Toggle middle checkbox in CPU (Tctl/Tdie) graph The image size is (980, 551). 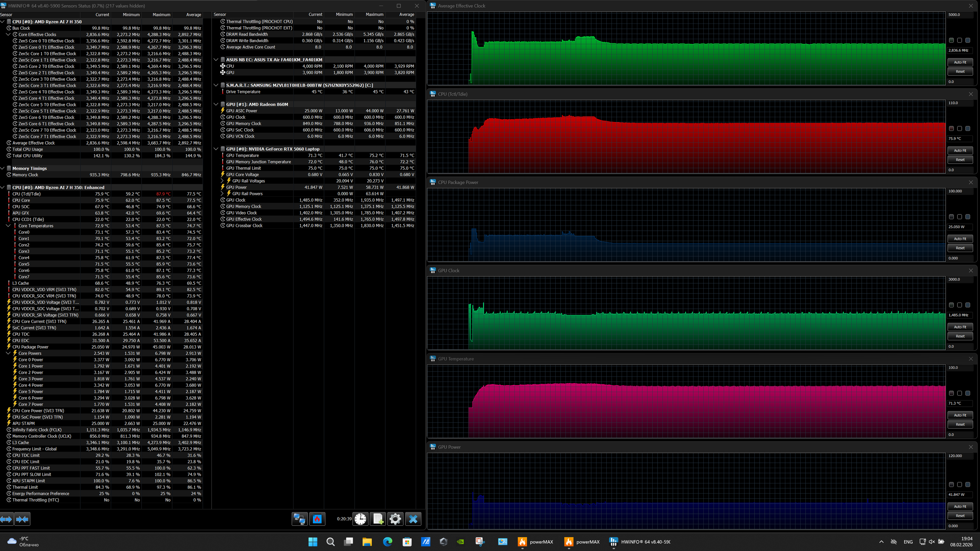(x=959, y=129)
